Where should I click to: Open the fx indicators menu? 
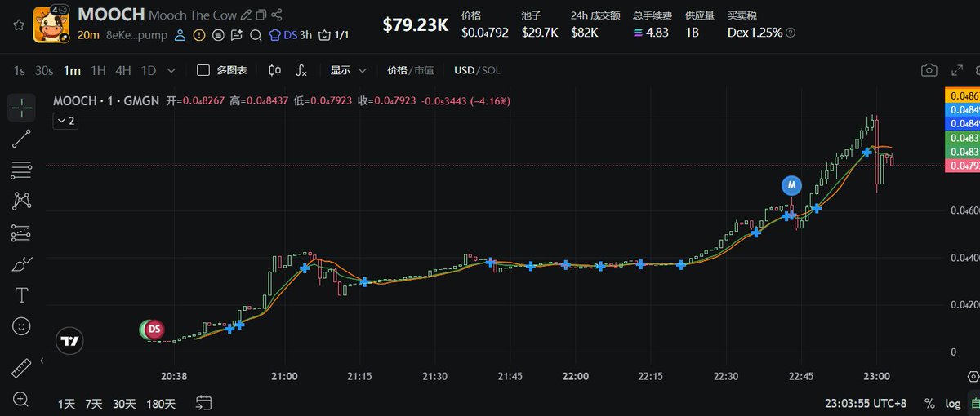point(301,70)
